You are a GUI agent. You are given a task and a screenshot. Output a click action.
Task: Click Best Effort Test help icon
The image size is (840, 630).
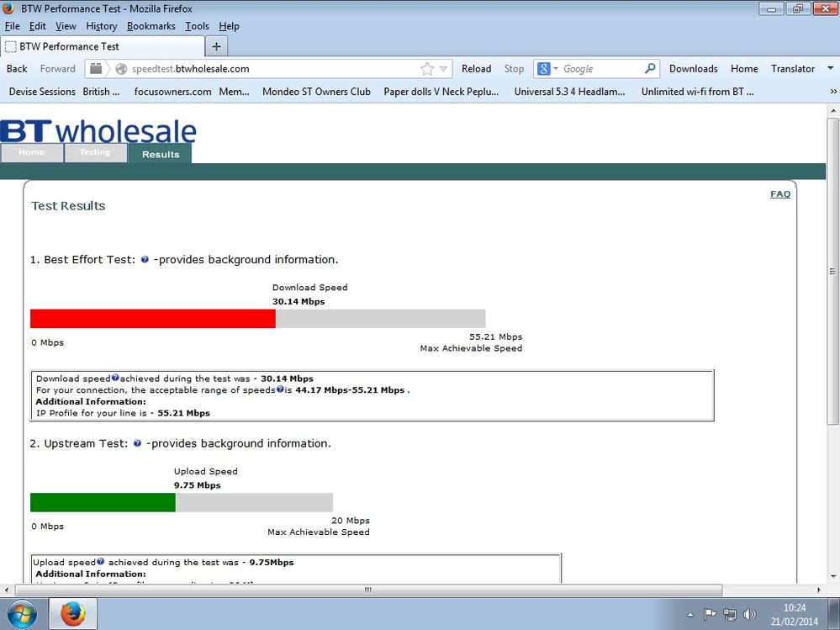click(145, 259)
